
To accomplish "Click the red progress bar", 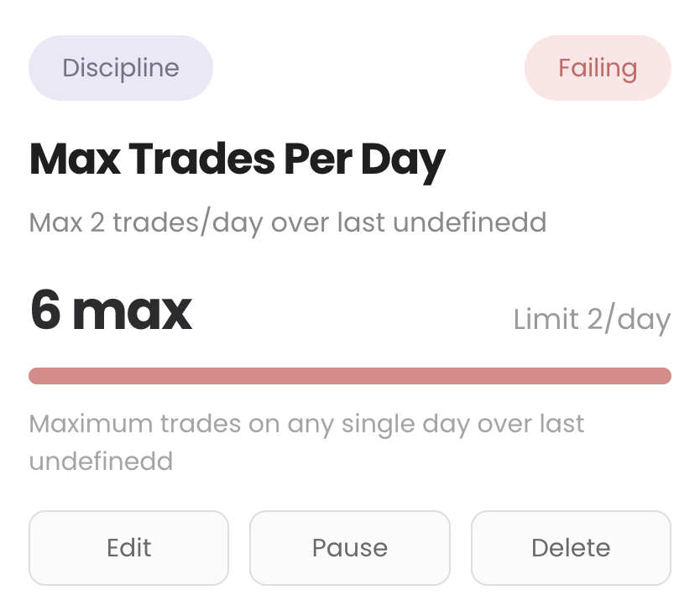I will click(349, 375).
